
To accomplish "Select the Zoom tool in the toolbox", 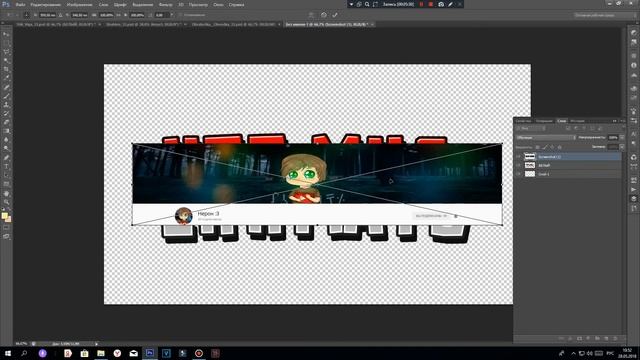I will pyautogui.click(x=6, y=202).
